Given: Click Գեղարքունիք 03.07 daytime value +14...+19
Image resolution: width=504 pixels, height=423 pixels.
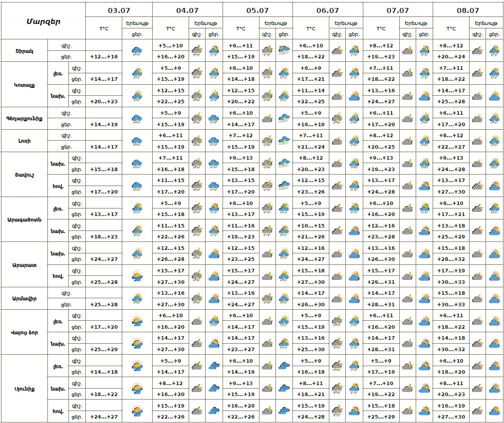Looking at the screenshot, I should click(x=104, y=124).
